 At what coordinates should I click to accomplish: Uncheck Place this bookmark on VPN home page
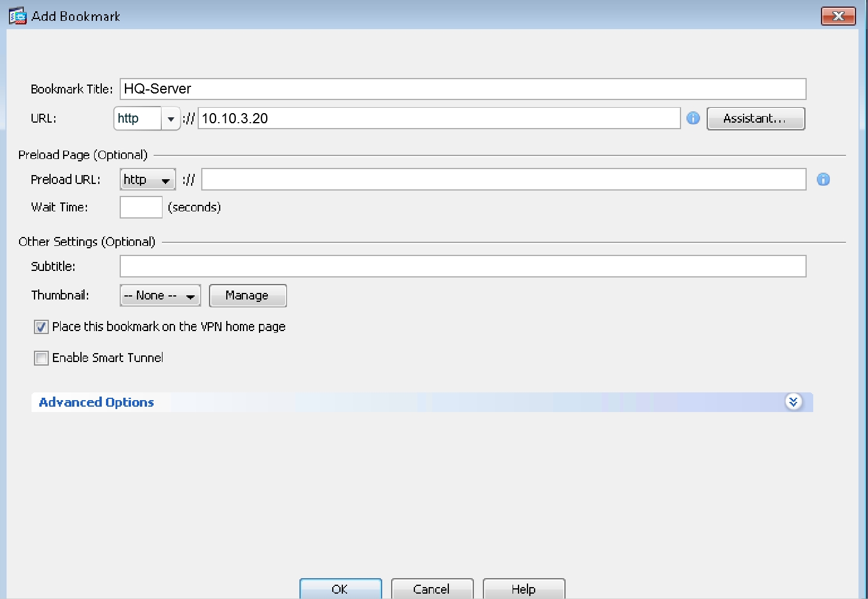[41, 327]
